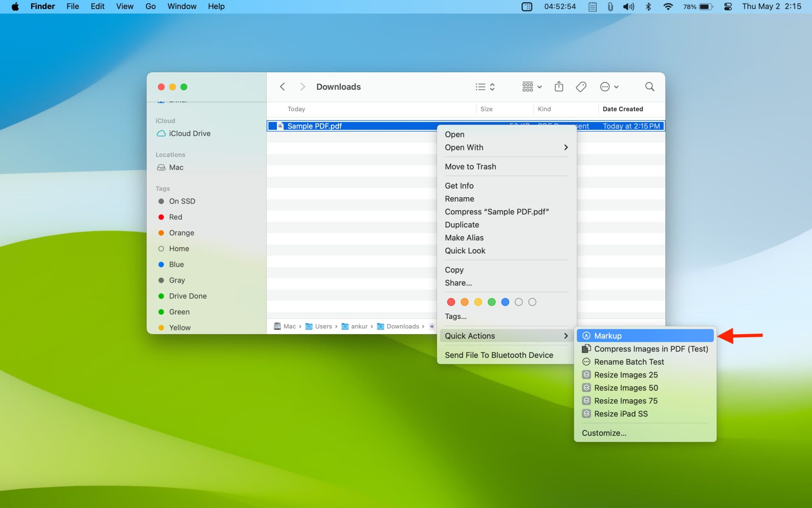Sort by Kind column header
This screenshot has width=812, height=508.
pyautogui.click(x=544, y=109)
